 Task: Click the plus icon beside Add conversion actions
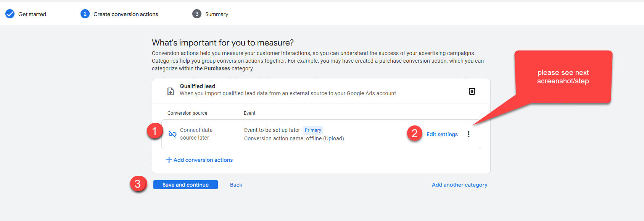point(169,160)
